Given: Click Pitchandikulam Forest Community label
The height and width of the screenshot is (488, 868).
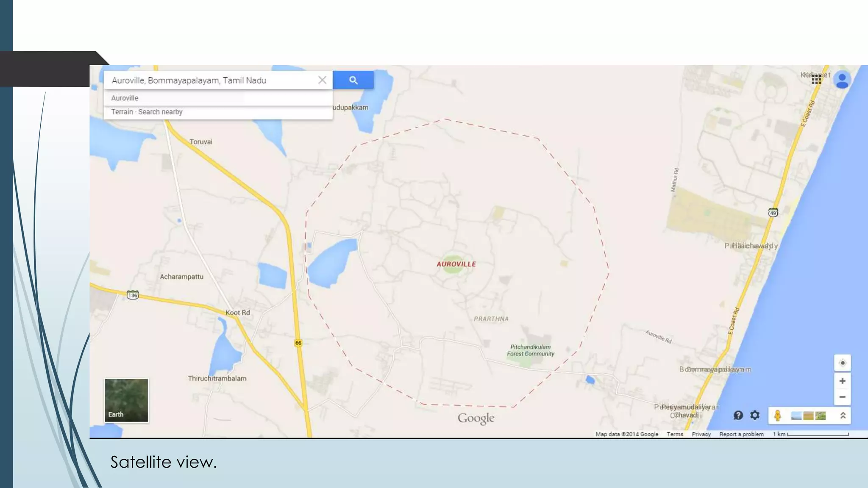Looking at the screenshot, I should tap(531, 350).
